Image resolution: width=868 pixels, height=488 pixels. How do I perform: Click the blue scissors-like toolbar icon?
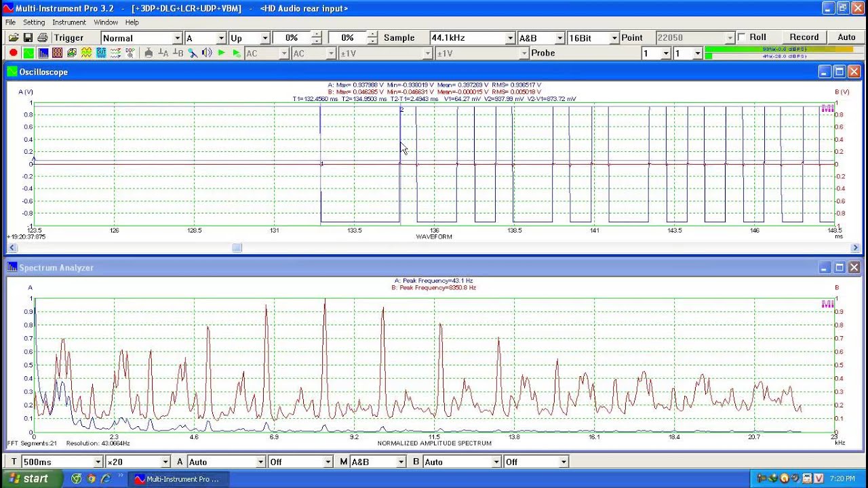click(x=193, y=53)
